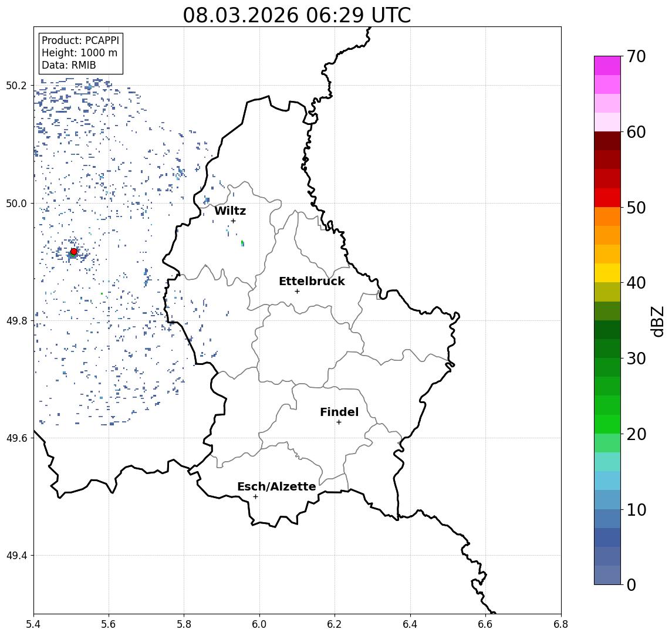This screenshot has height=636, width=672.
Task: Click the longitude axis label 6.4
Action: pyautogui.click(x=410, y=624)
